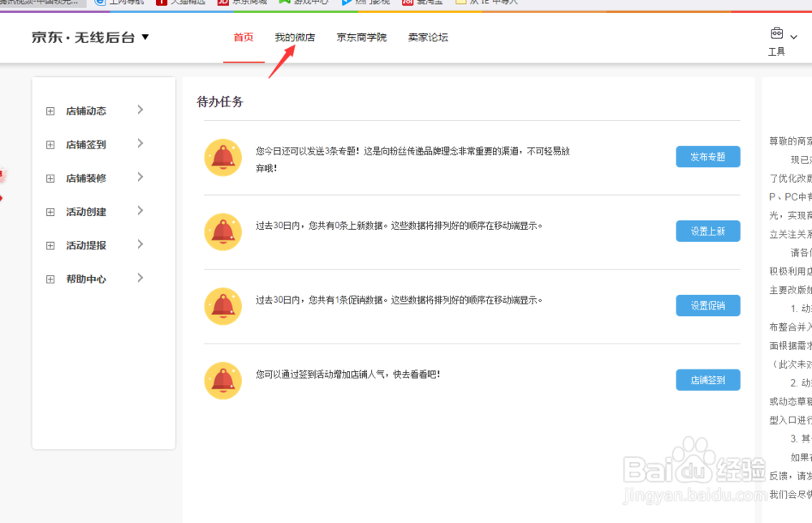Image resolution: width=812 pixels, height=523 pixels.
Task: Click bell icon of 签到活动 task
Action: coord(223,381)
